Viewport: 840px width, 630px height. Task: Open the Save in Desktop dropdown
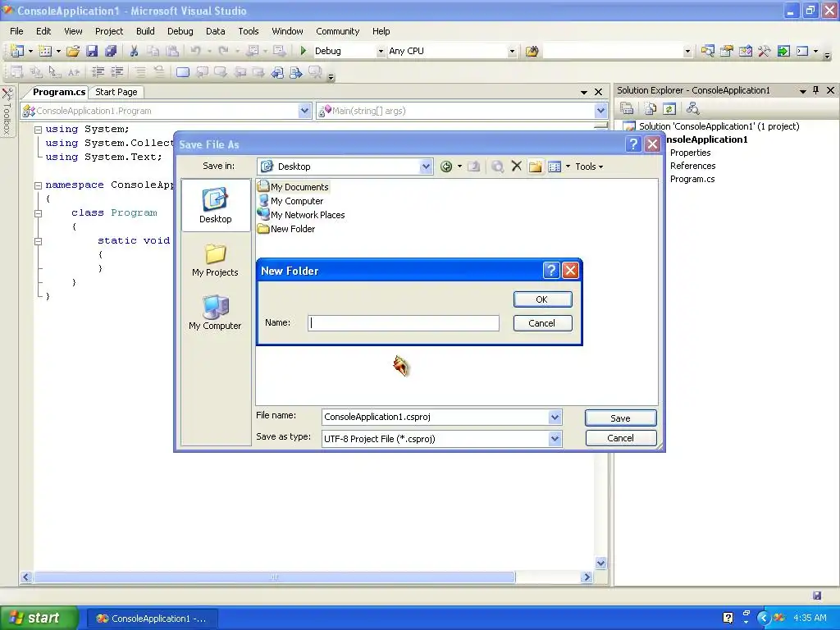[426, 166]
